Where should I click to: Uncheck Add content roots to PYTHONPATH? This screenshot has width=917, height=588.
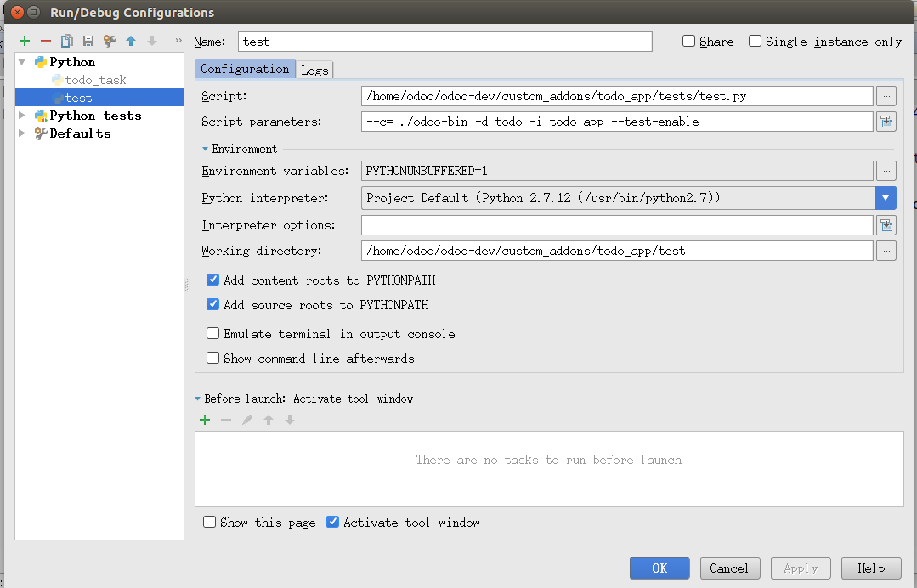click(x=212, y=280)
